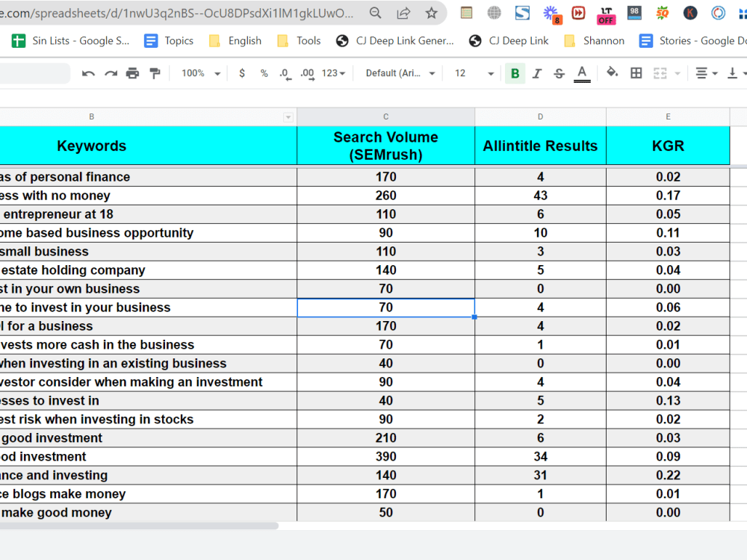Select Allintitle Results cell showing 43
Viewport: 747px width, 560px height.
click(540, 196)
